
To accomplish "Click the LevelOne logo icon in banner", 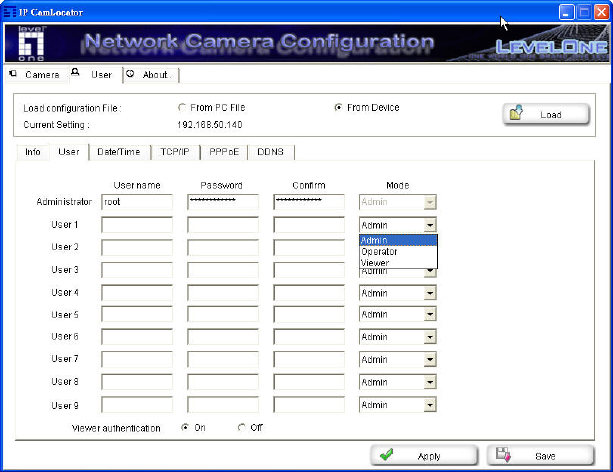I will click(27, 43).
